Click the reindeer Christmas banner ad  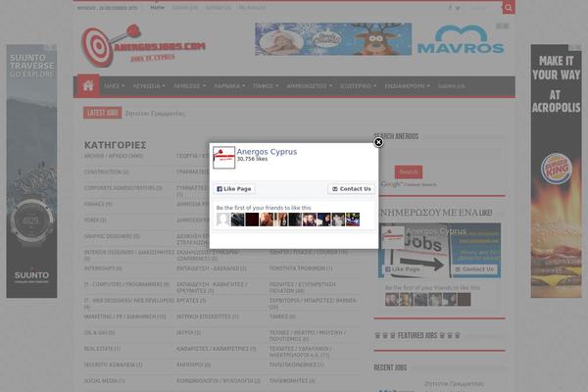[333, 39]
